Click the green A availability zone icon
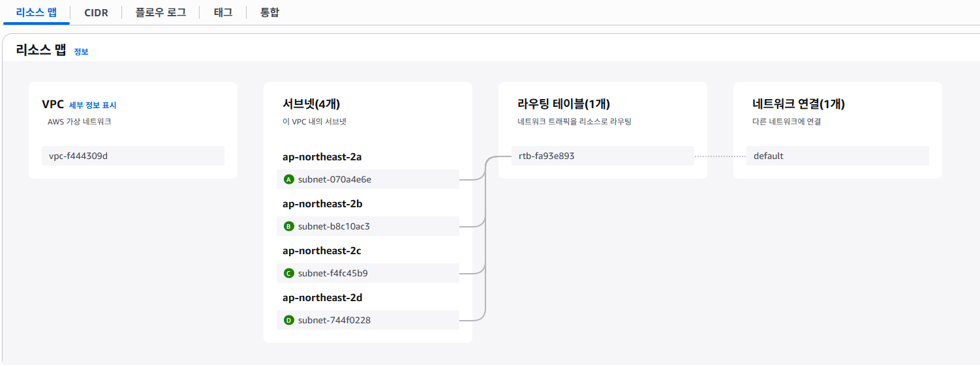Viewport: 980px width, 365px height. tap(289, 179)
